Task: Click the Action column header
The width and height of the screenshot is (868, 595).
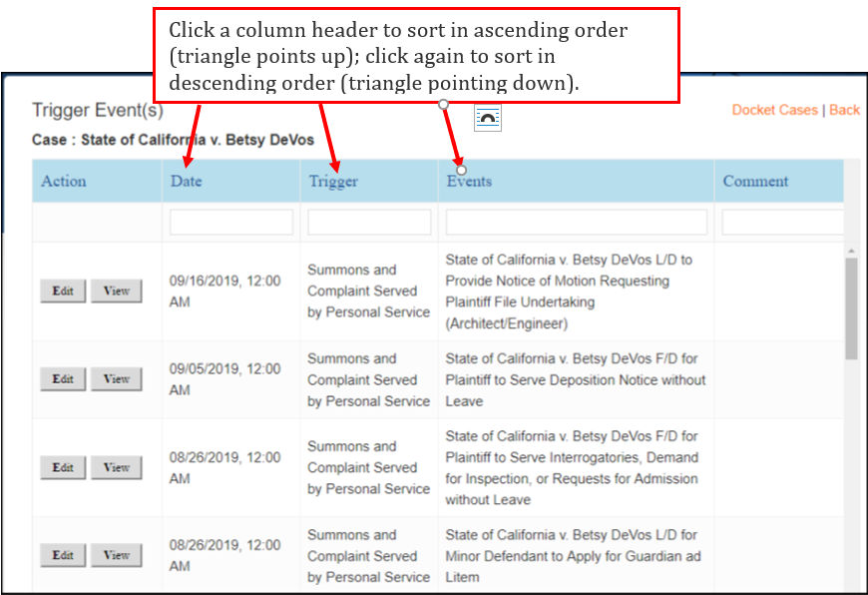Action: pyautogui.click(x=64, y=181)
